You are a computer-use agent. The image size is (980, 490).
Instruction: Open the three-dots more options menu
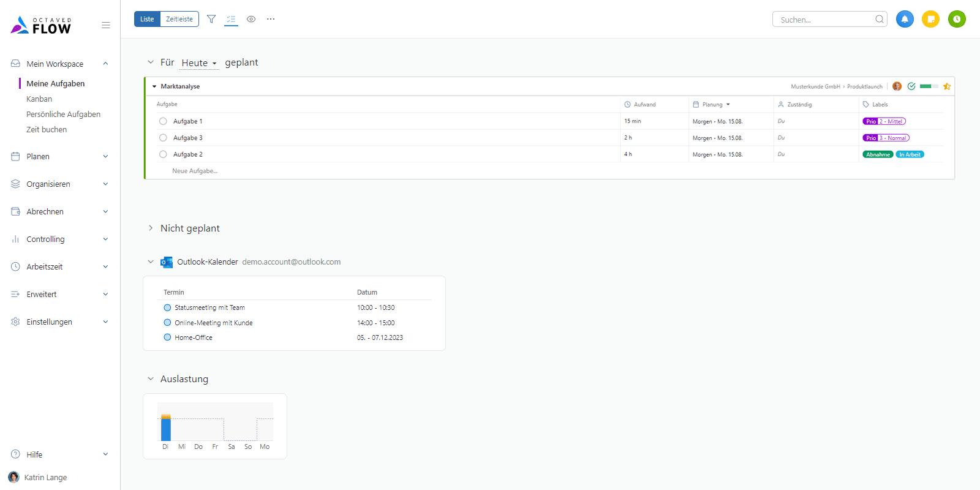point(271,19)
